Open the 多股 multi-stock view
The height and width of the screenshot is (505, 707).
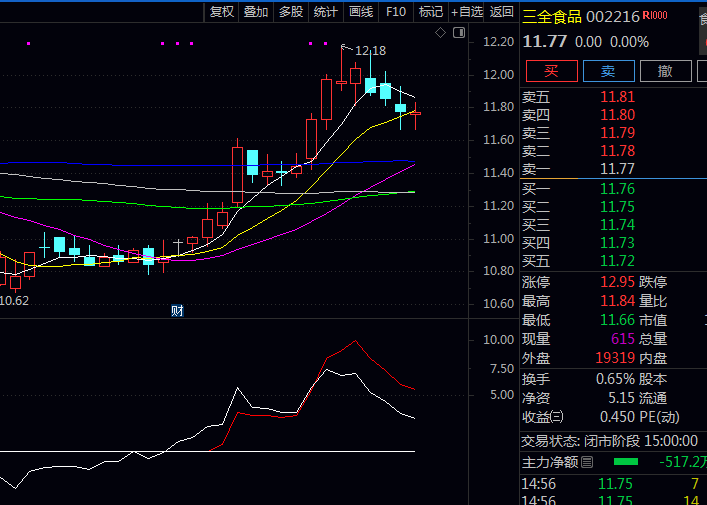290,12
